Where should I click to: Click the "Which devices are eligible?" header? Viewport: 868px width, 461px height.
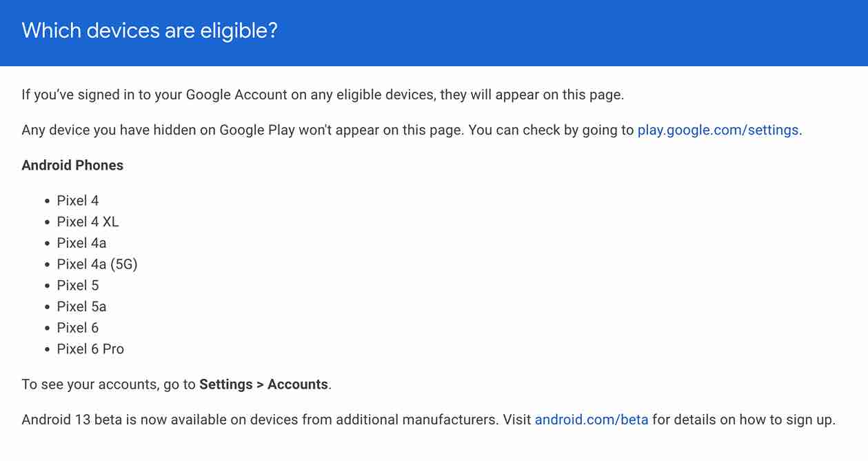click(x=150, y=30)
